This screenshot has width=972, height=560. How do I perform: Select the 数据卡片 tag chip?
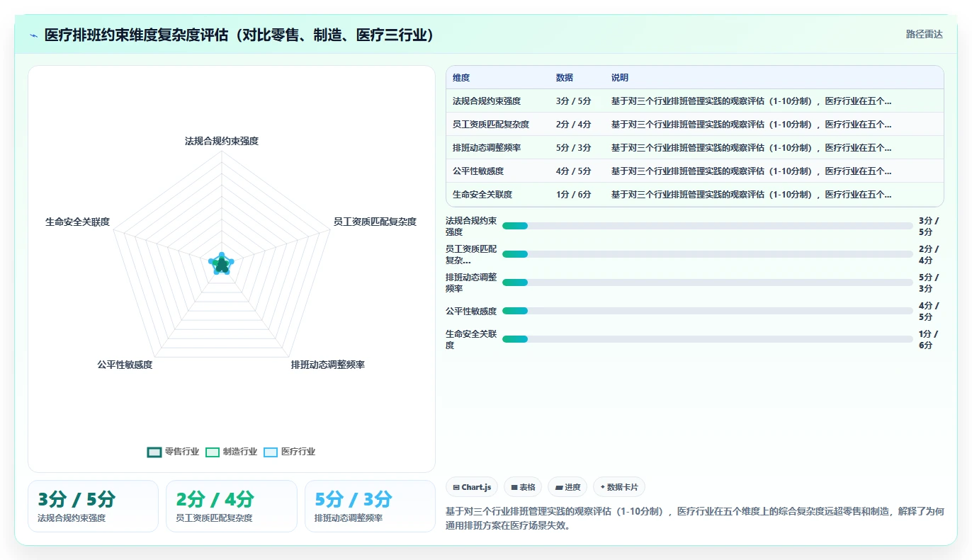click(x=619, y=487)
